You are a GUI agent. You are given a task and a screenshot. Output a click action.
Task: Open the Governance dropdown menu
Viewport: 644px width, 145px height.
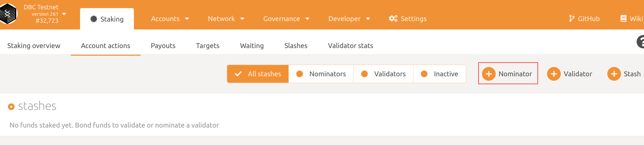point(286,19)
